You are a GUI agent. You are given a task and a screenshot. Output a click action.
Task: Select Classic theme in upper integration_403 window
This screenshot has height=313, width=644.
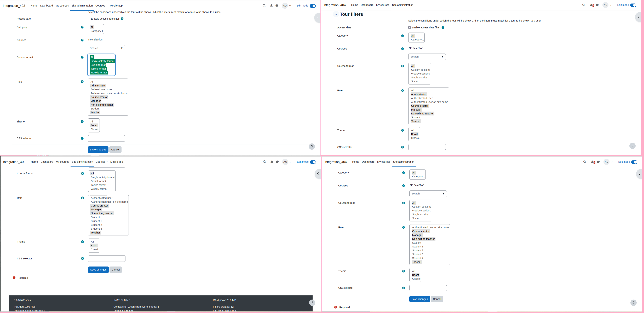(95, 129)
